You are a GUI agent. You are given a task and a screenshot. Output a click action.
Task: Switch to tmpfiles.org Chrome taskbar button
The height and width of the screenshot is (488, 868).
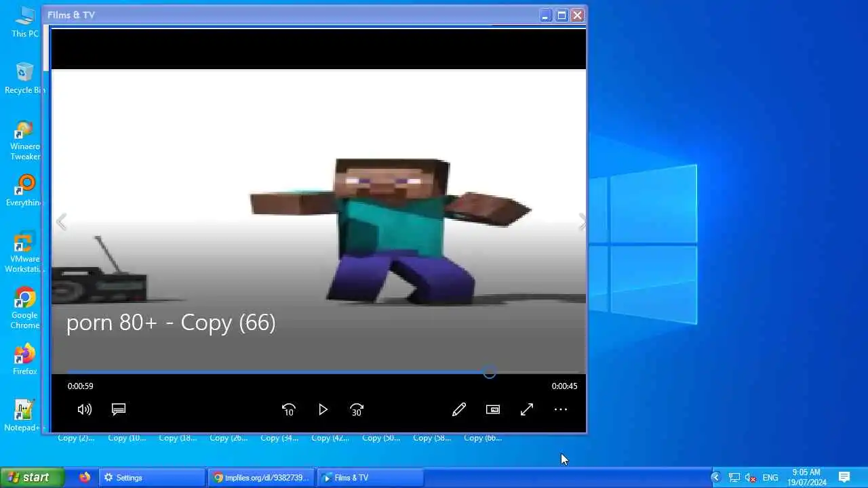click(x=262, y=477)
